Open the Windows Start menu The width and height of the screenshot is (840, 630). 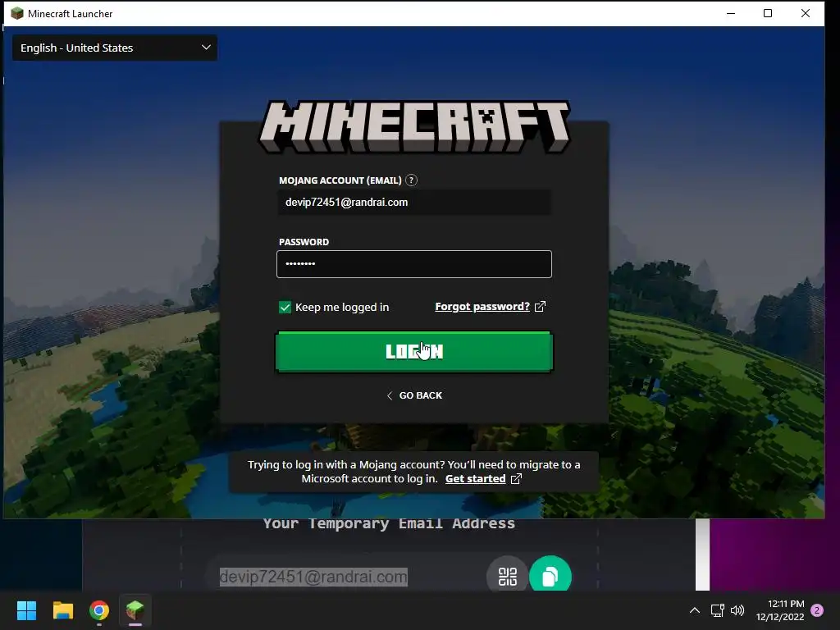click(x=26, y=610)
